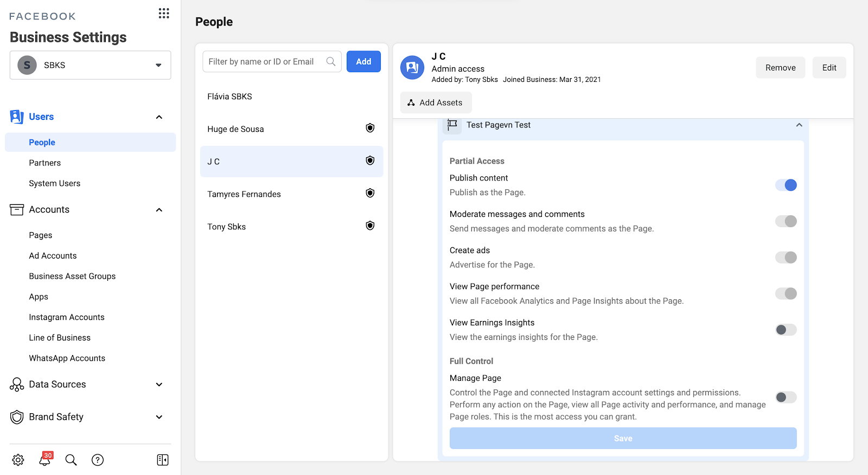Collapse the Test Pagevn Test panel
Viewport: 868px width, 475px height.
799,125
